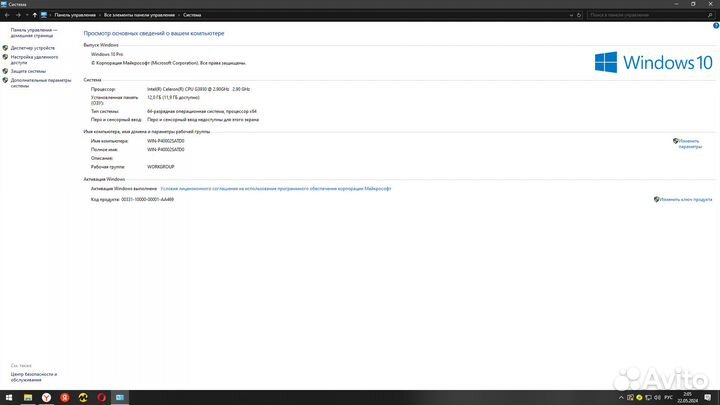Image resolution: width=720 pixels, height=405 pixels.
Task: Open the recent locations dropdown arrow
Action: point(27,15)
